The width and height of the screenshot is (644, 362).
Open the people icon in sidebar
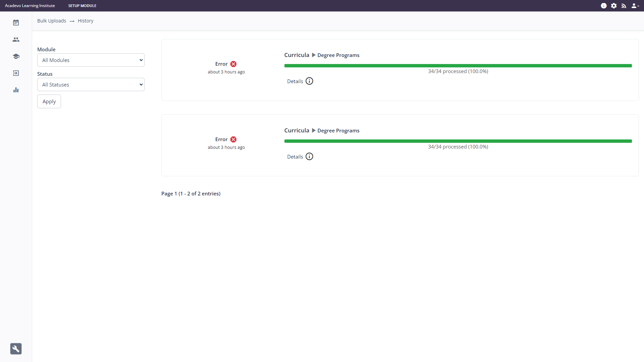point(16,40)
